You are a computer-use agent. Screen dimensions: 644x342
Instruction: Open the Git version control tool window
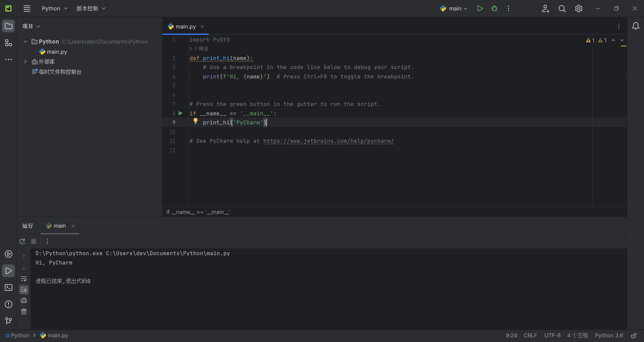pos(8,321)
